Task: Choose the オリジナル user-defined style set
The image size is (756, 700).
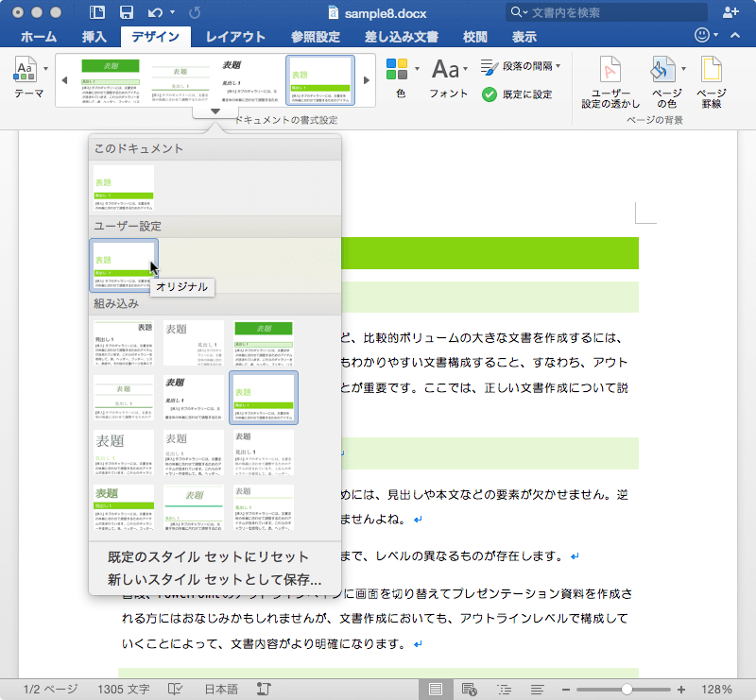Action: 124,265
